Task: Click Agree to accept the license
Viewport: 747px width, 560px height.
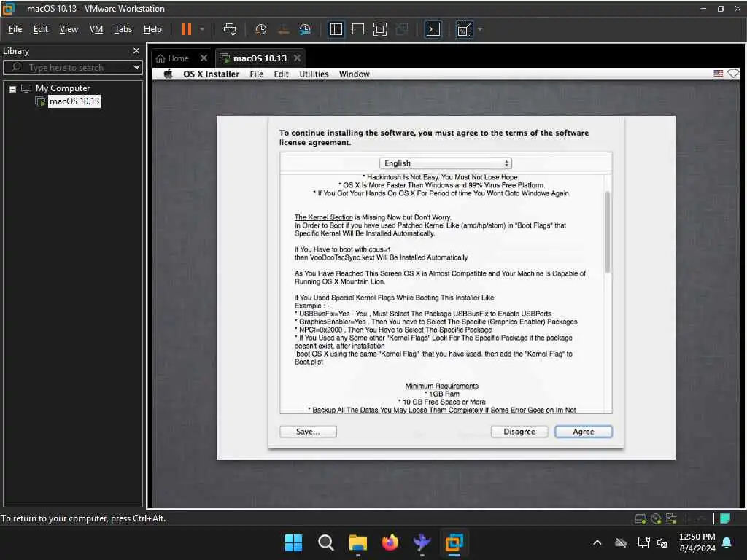Action: click(583, 432)
